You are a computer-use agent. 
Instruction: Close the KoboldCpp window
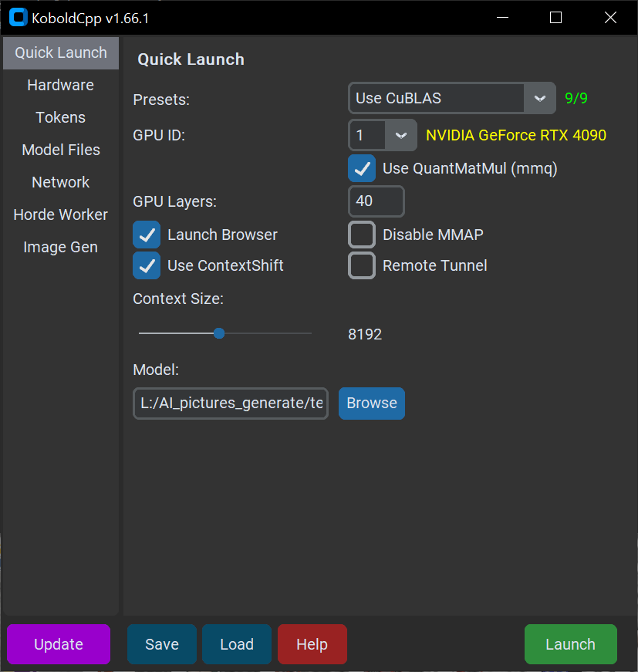tap(610, 18)
